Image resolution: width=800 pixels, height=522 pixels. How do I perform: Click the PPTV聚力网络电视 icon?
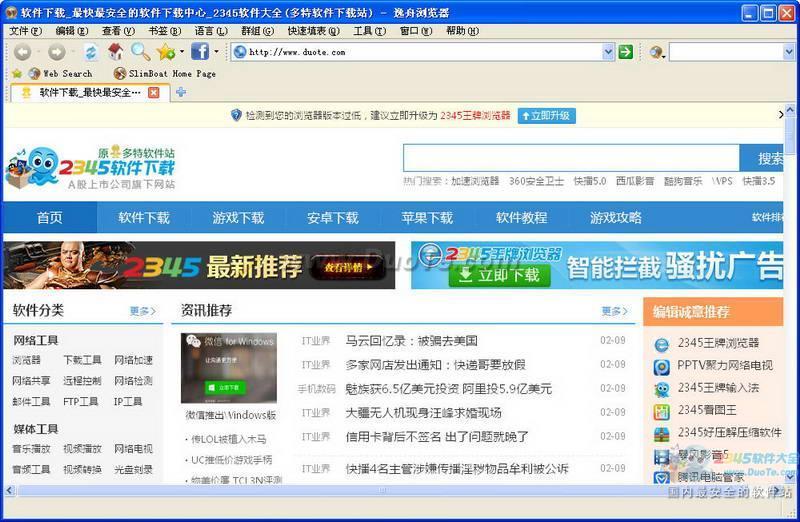coord(662,367)
